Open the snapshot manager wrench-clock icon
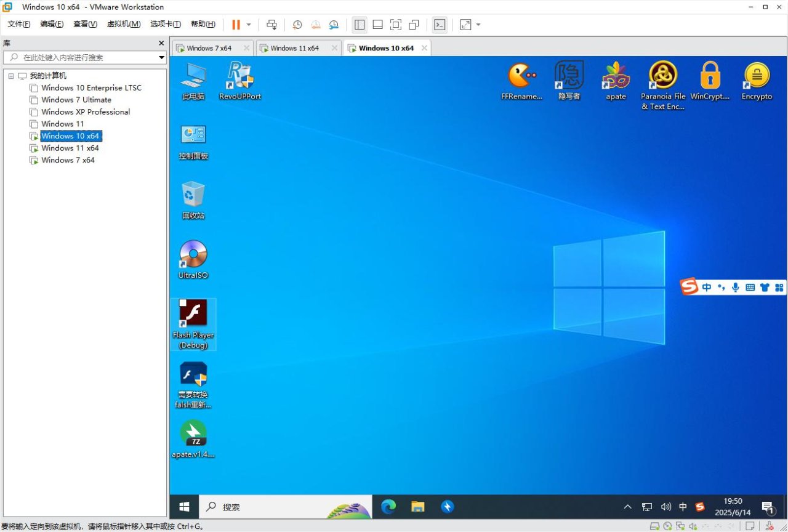The height and width of the screenshot is (532, 788). click(x=334, y=25)
